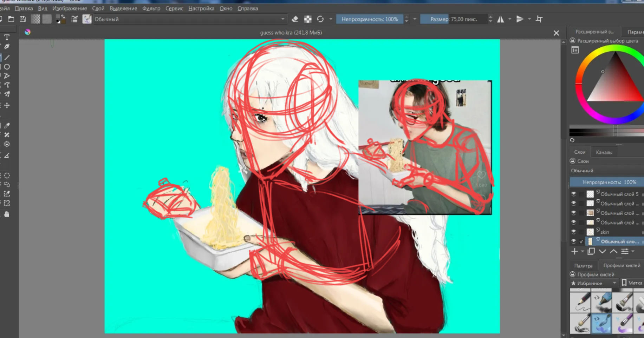Open the Выделение menu
Viewport: 644px width, 338px height.
pyautogui.click(x=123, y=8)
